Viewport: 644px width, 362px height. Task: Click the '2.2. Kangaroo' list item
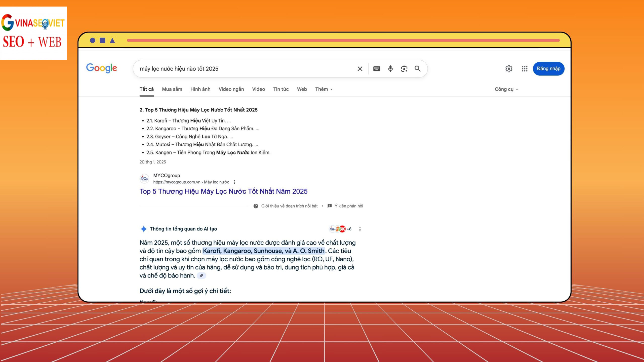pyautogui.click(x=203, y=129)
